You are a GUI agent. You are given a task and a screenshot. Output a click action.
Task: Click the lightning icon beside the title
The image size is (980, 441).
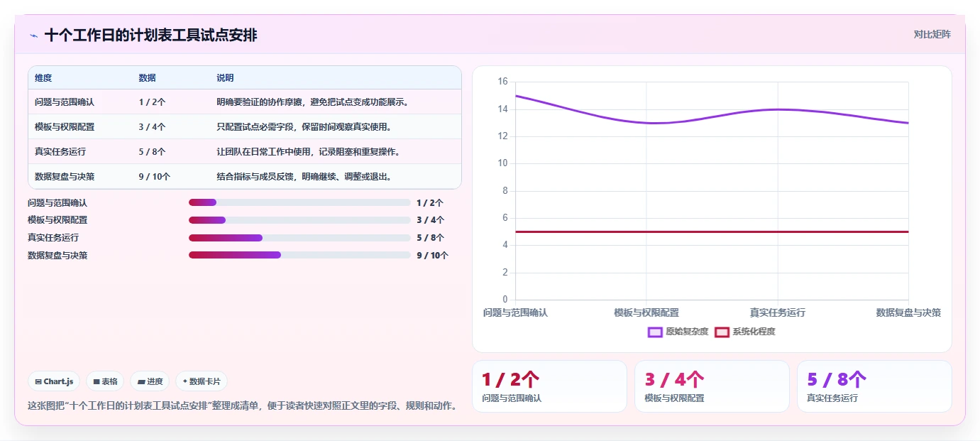33,36
